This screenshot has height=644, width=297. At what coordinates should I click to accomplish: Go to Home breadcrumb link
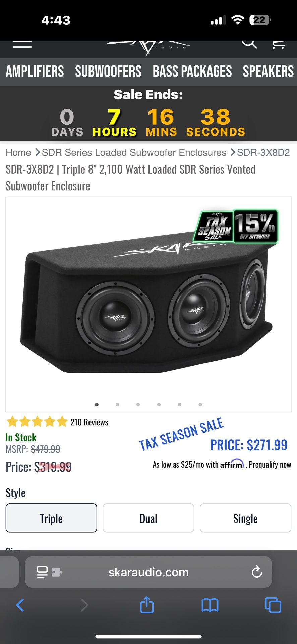coord(18,152)
